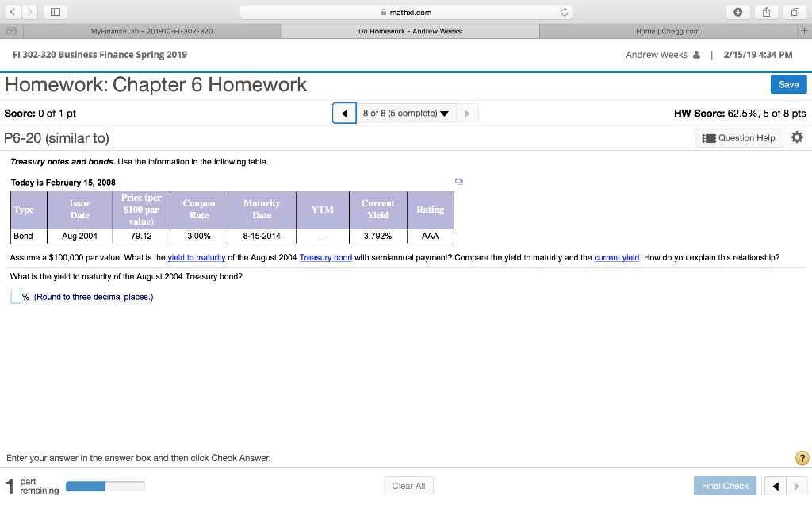Open the Question Help menu
This screenshot has width=812, height=508.
738,137
